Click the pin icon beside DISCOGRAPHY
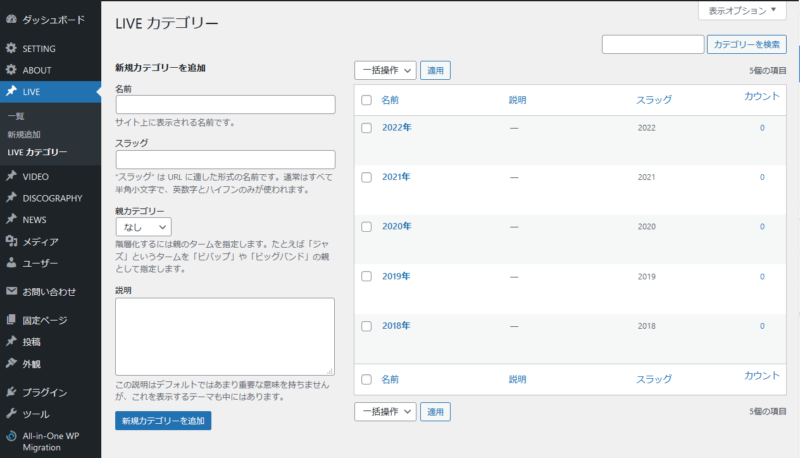 (11, 198)
